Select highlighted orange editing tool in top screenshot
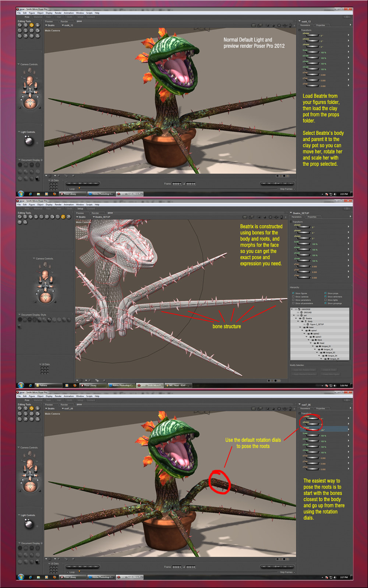368x588 pixels. click(32, 25)
